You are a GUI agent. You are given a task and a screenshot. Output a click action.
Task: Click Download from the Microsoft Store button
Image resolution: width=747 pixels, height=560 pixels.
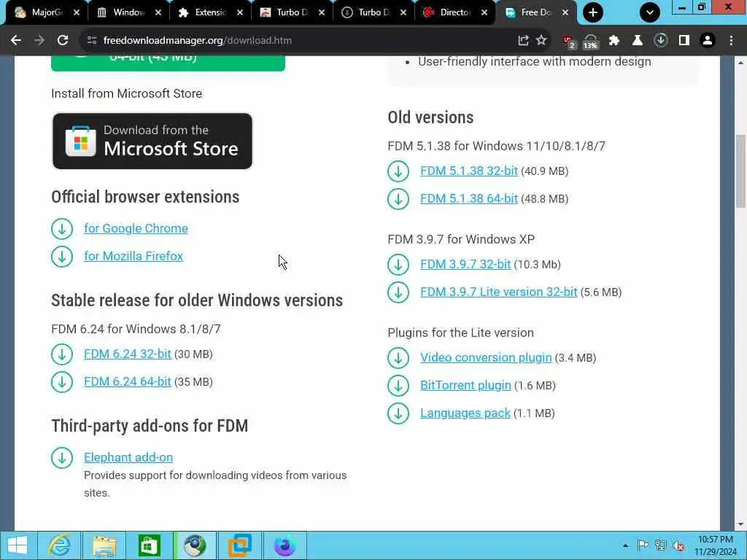coord(152,141)
